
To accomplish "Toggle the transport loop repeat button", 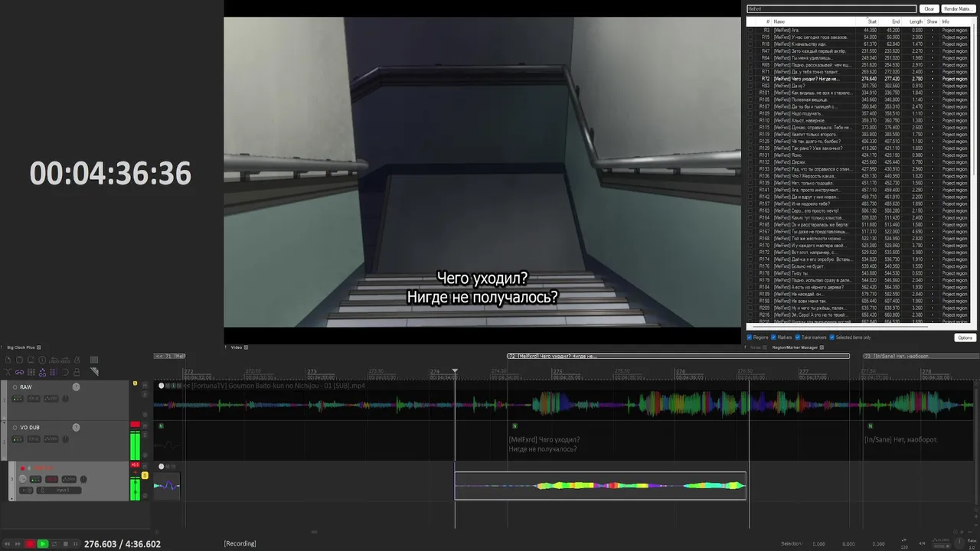I will coord(54,544).
